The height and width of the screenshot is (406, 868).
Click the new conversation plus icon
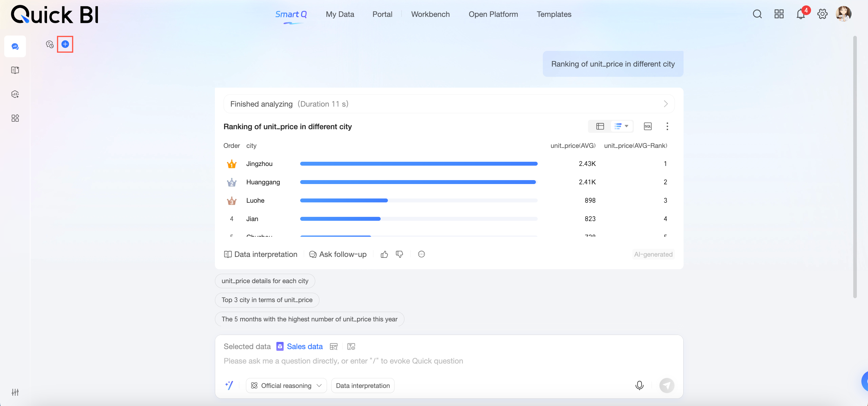(x=65, y=44)
